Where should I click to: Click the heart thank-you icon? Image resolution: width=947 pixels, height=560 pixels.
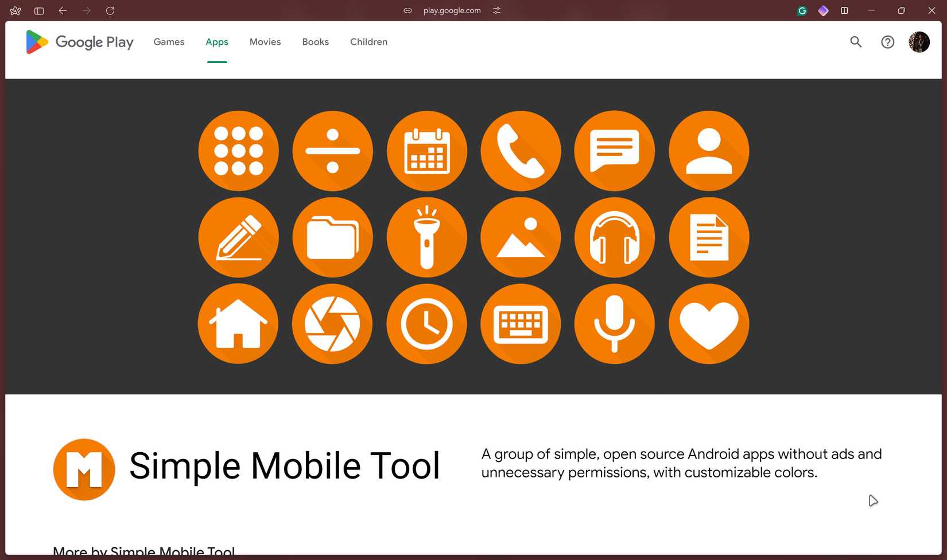point(709,324)
